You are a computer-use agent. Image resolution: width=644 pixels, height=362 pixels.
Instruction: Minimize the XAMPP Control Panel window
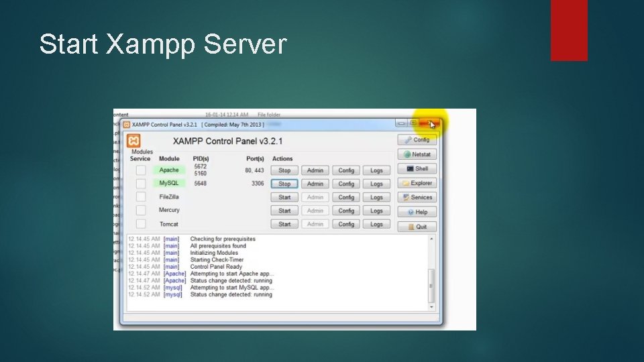pyautogui.click(x=401, y=123)
